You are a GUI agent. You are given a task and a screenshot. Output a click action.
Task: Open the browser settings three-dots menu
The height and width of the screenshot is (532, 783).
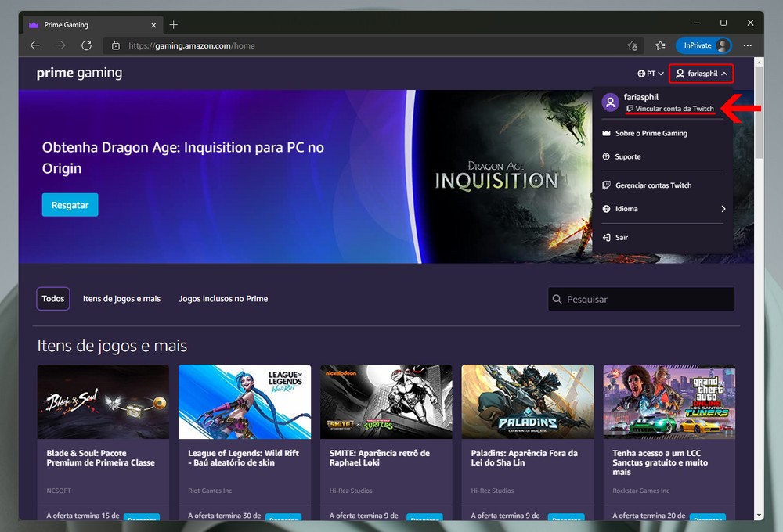748,45
